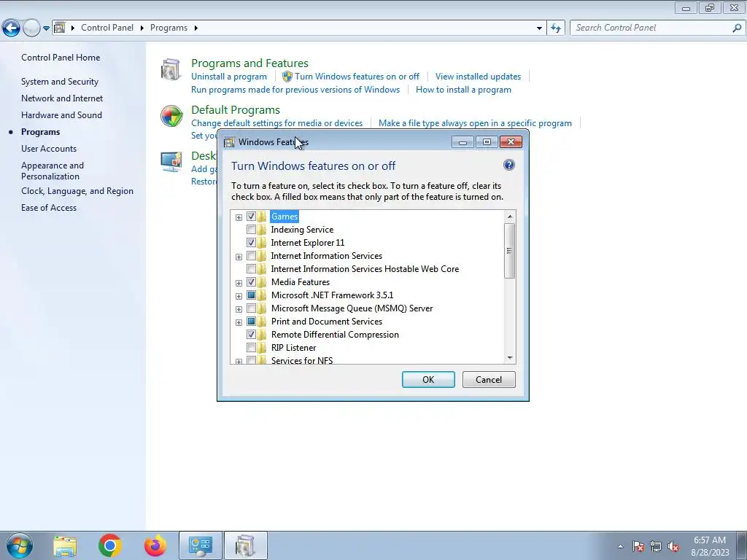Click the Forward navigation arrow

coord(31,28)
